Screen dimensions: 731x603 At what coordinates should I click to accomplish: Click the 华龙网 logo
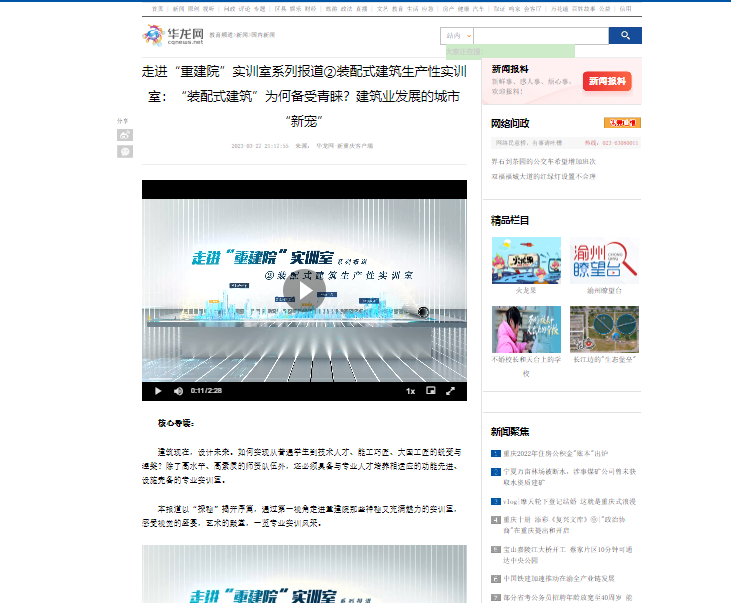[172, 37]
